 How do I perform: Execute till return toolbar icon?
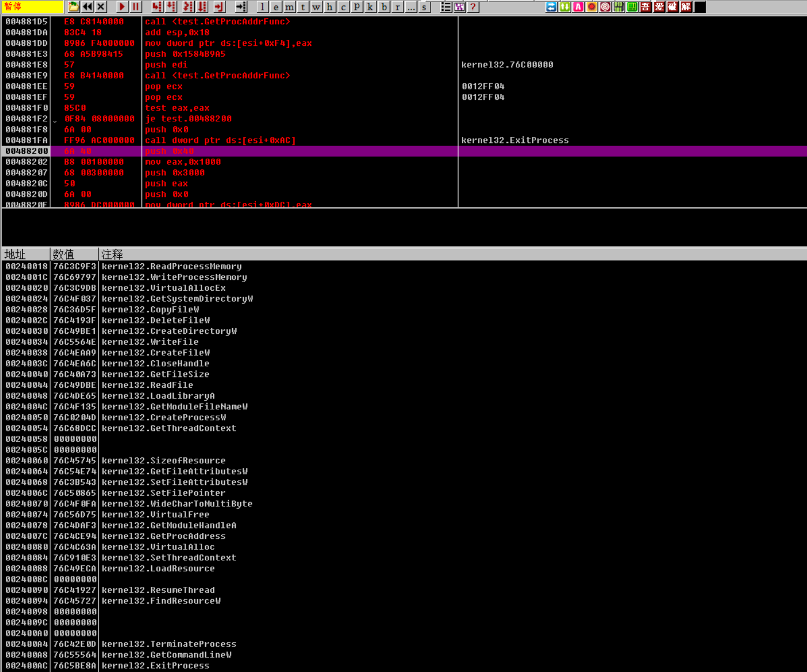click(219, 6)
